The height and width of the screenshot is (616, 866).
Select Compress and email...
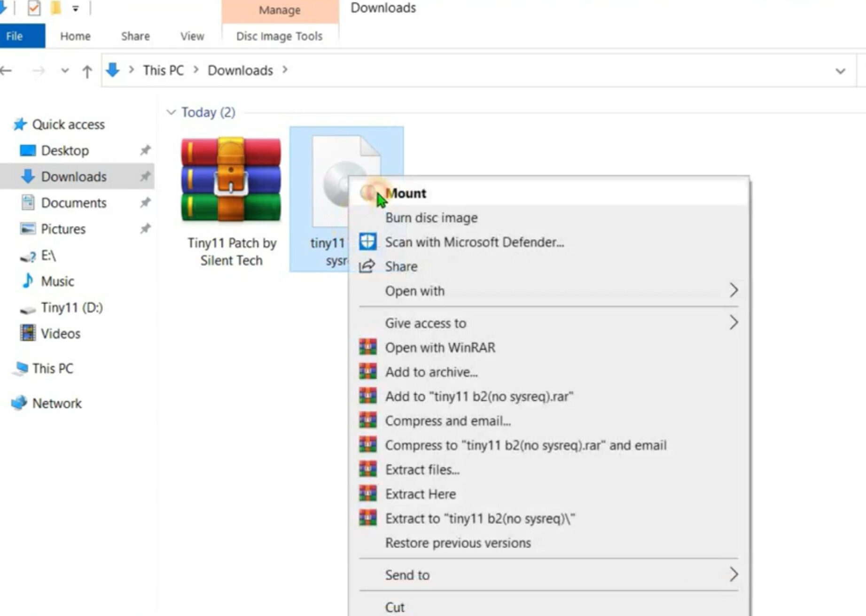[x=549, y=421]
